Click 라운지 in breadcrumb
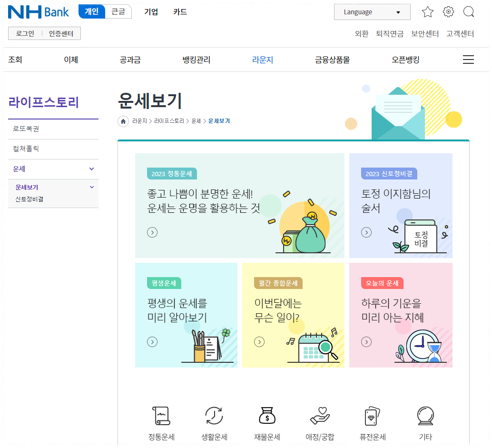Viewport: 492px width, 448px height. coord(139,121)
